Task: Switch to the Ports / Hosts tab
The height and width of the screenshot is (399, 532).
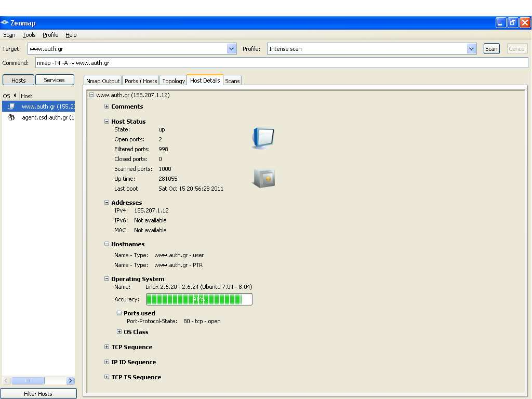Action: click(141, 81)
